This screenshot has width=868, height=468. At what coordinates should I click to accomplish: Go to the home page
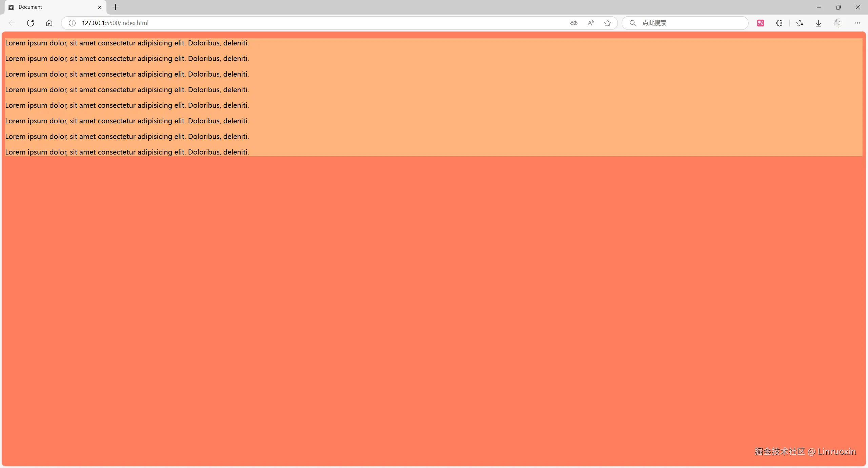tap(49, 23)
